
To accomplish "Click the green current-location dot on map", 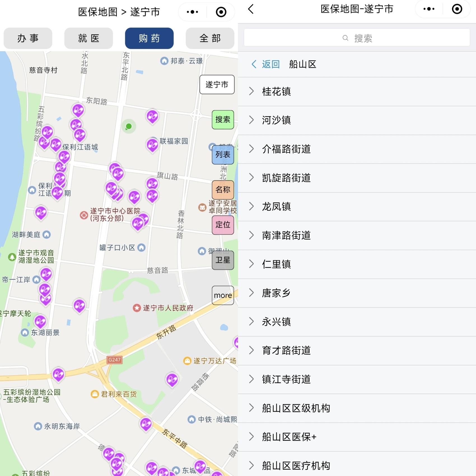I will (129, 127).
